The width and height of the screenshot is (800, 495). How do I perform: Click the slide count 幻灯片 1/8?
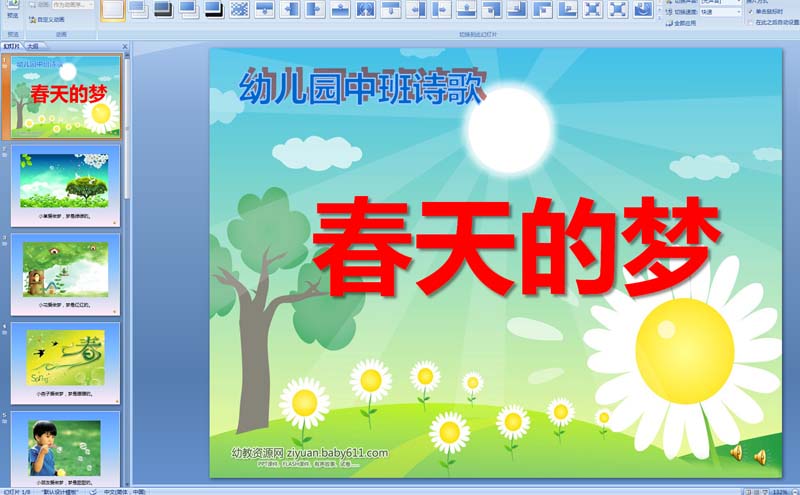[17, 492]
